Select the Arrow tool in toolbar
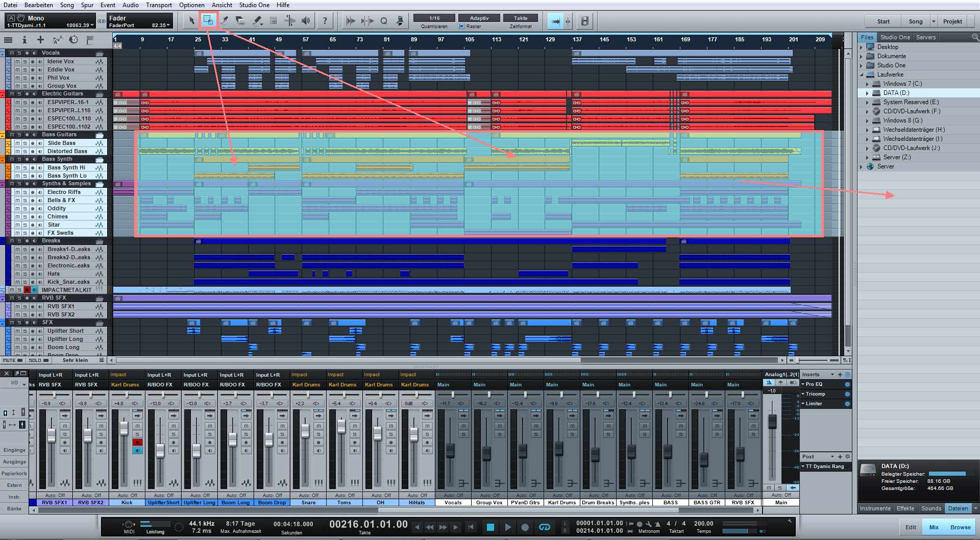Image resolution: width=980 pixels, height=540 pixels. (191, 20)
